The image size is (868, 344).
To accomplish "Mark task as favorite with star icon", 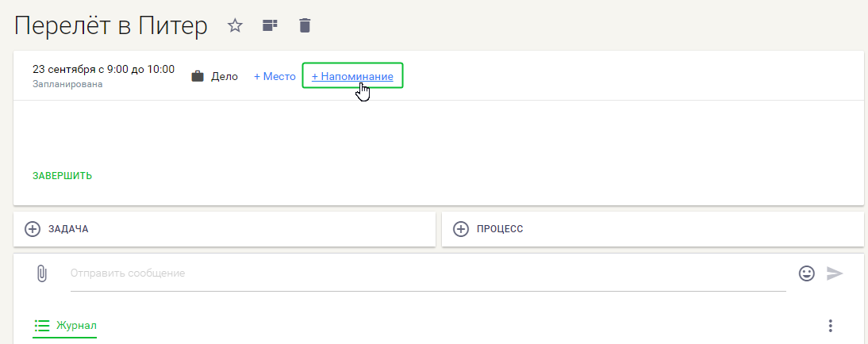I will click(x=236, y=25).
